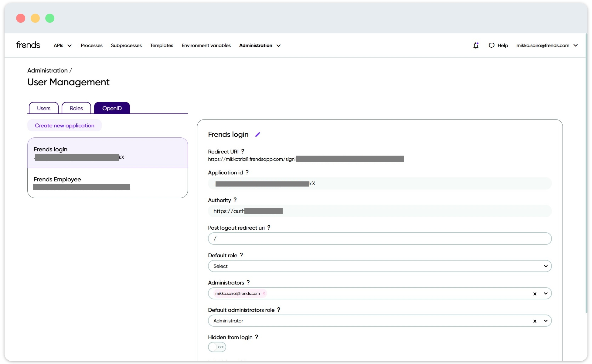Open the notifications bell
Viewport: 592px width, 364px height.
point(476,45)
